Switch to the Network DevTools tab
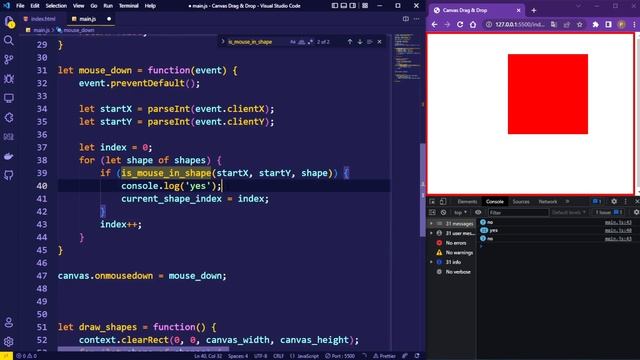This screenshot has width=640, height=360. point(548,202)
